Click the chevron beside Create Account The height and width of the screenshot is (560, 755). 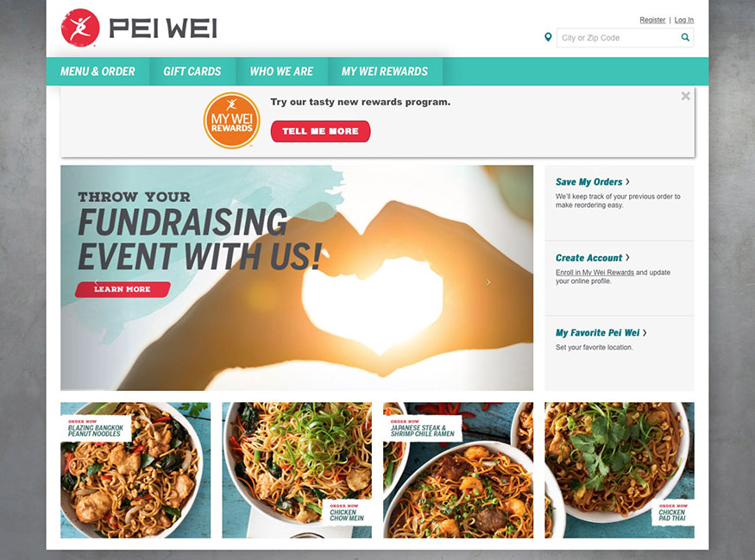pos(627,258)
